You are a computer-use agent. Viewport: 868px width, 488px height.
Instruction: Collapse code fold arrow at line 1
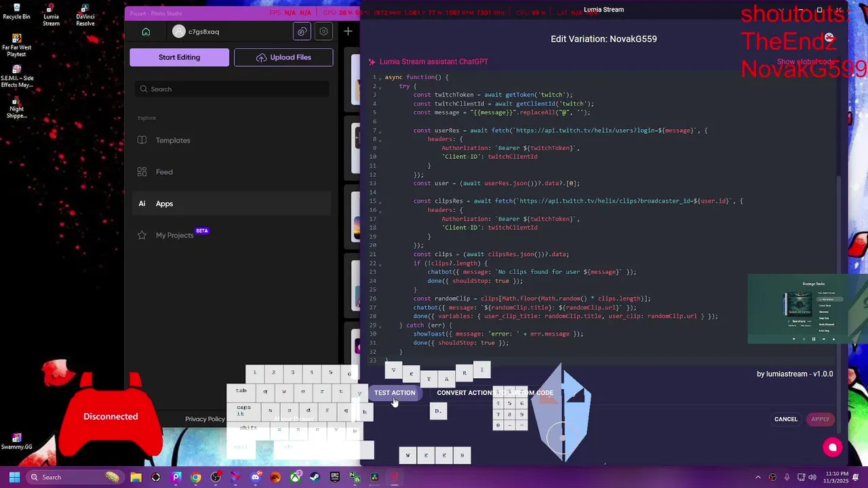coord(380,78)
